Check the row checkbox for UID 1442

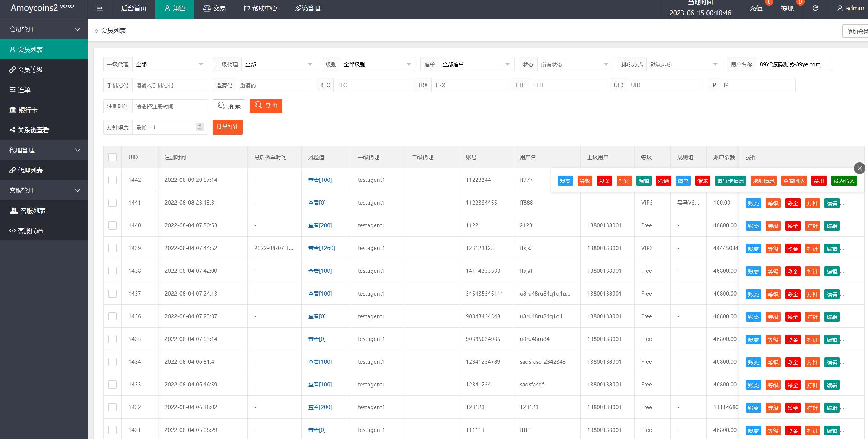pos(112,180)
